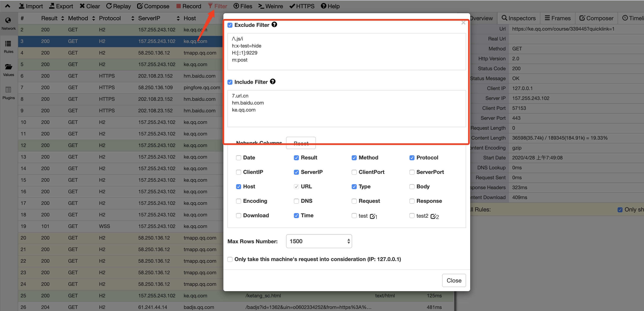Open the Max Rows Number dropdown
This screenshot has height=311, width=644.
click(x=319, y=241)
